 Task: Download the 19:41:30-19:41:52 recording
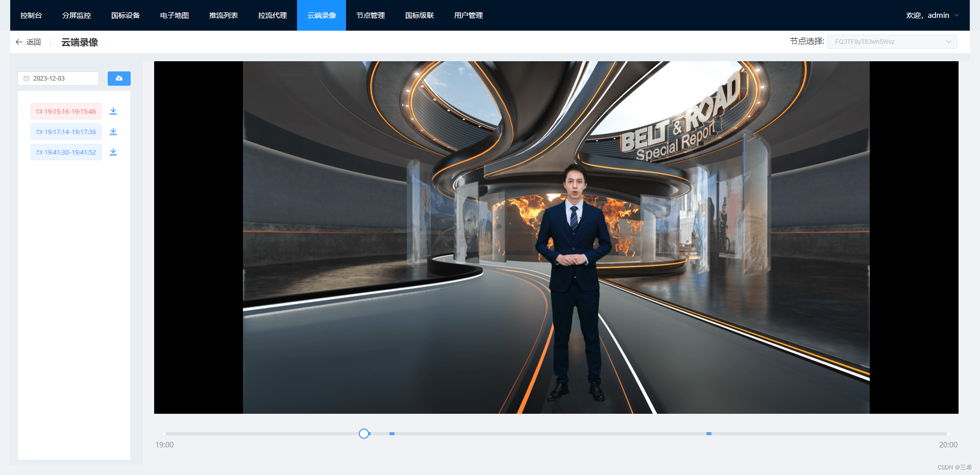pyautogui.click(x=113, y=152)
